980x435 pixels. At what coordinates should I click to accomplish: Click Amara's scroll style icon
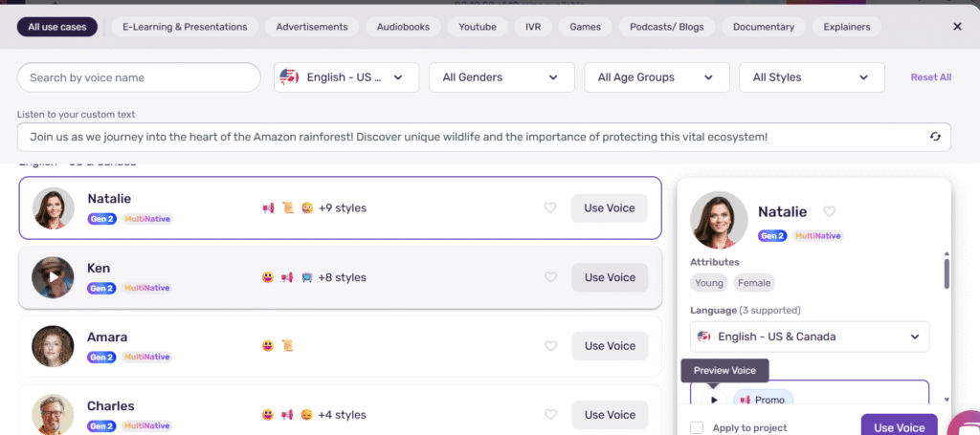(x=287, y=346)
